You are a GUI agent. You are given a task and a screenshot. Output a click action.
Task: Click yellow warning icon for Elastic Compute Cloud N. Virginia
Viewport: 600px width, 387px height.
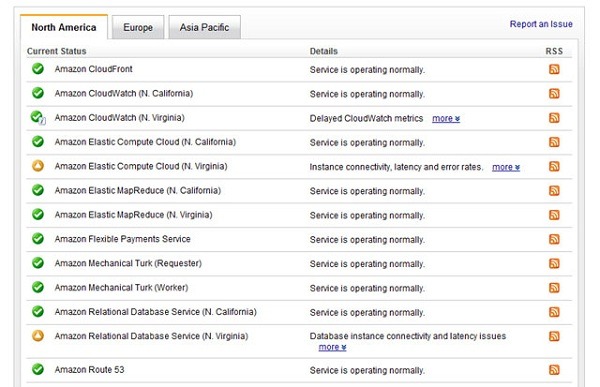click(38, 166)
